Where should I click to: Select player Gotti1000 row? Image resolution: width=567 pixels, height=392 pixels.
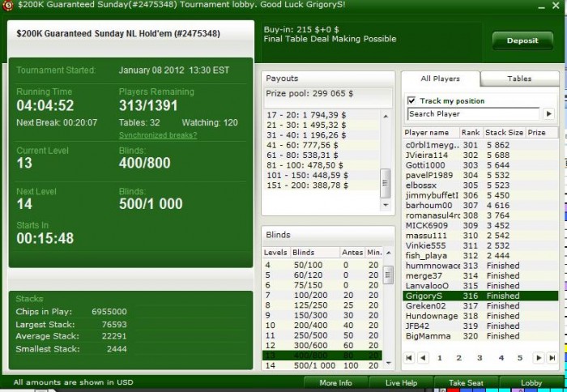point(480,165)
